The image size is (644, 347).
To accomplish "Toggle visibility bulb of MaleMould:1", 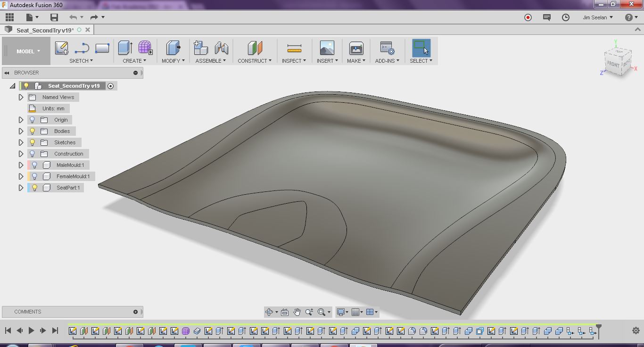I will pyautogui.click(x=34, y=165).
